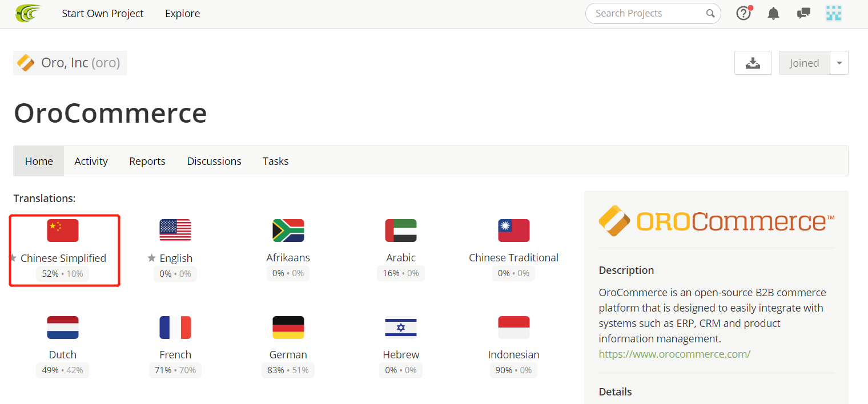Click the UAE flag for Arabic

click(x=401, y=231)
